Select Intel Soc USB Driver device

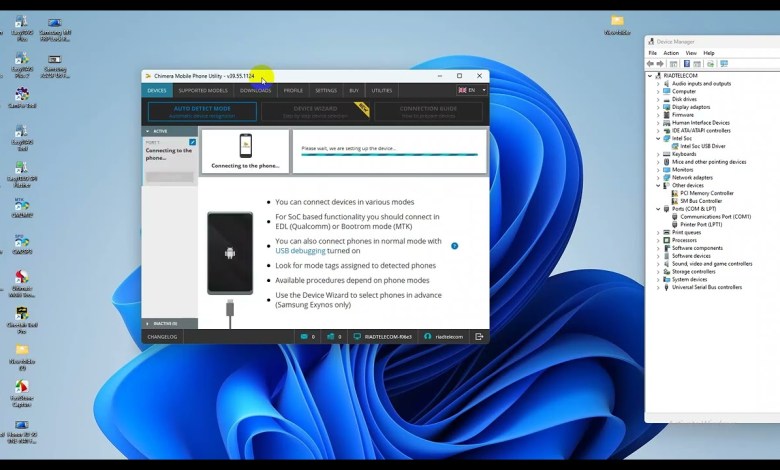tap(698, 146)
